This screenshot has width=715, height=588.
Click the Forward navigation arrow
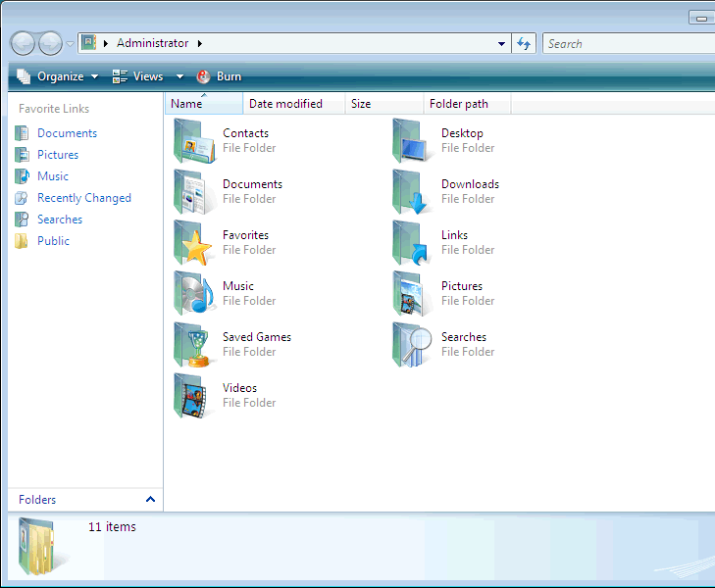(x=49, y=43)
